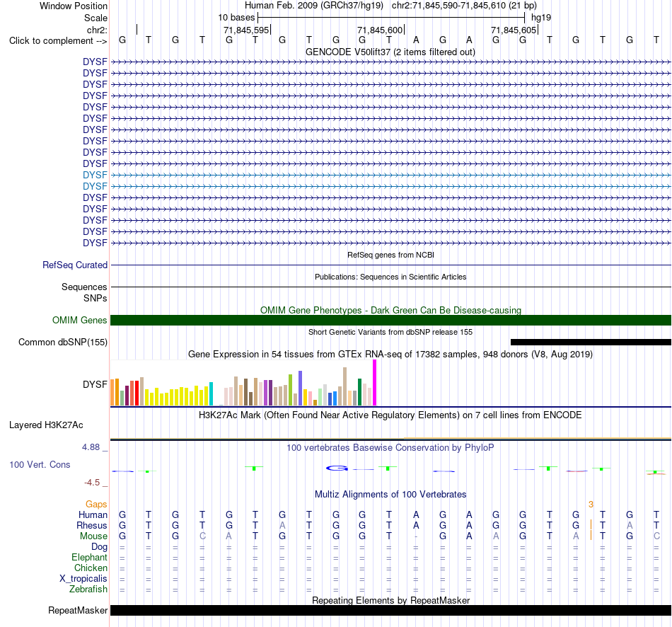The height and width of the screenshot is (627, 672).
Task: Click the -4.5 PhyloP lower scale value
Action: (x=92, y=483)
